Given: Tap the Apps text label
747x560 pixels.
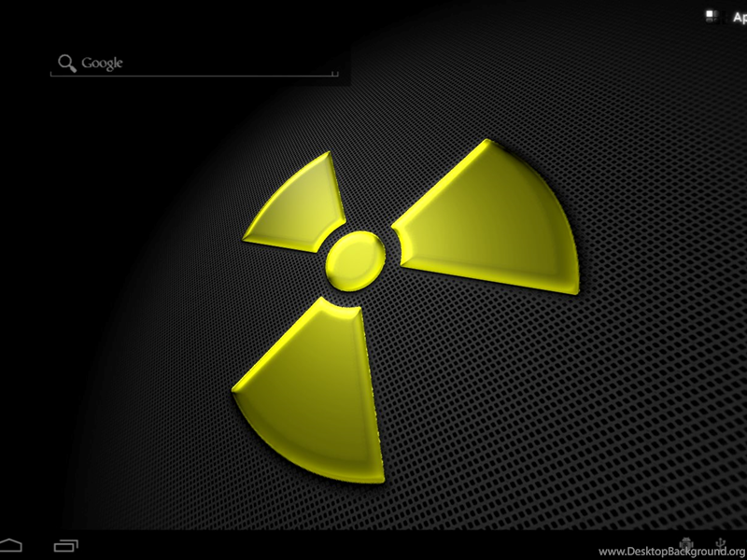Looking at the screenshot, I should (738, 16).
